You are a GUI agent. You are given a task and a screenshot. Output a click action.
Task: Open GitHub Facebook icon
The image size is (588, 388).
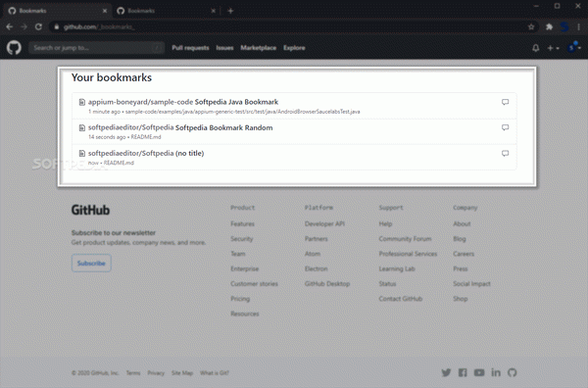463,372
